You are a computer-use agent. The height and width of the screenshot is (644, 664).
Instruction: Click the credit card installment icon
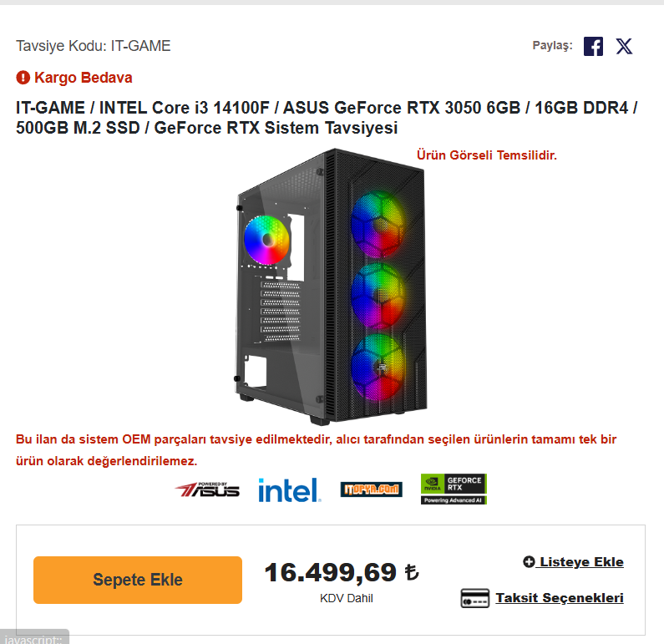474,598
